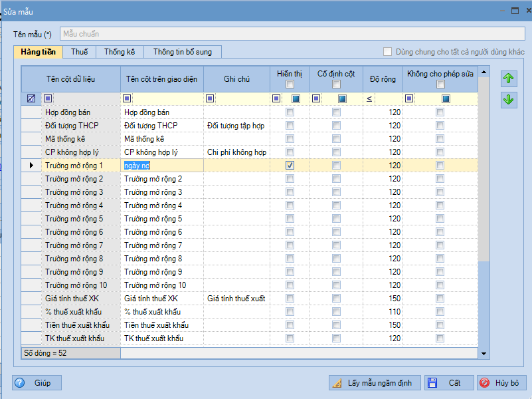Click the filter condition icon under Cố định cột
Image resolution: width=532 pixels, height=399 pixels.
316,98
